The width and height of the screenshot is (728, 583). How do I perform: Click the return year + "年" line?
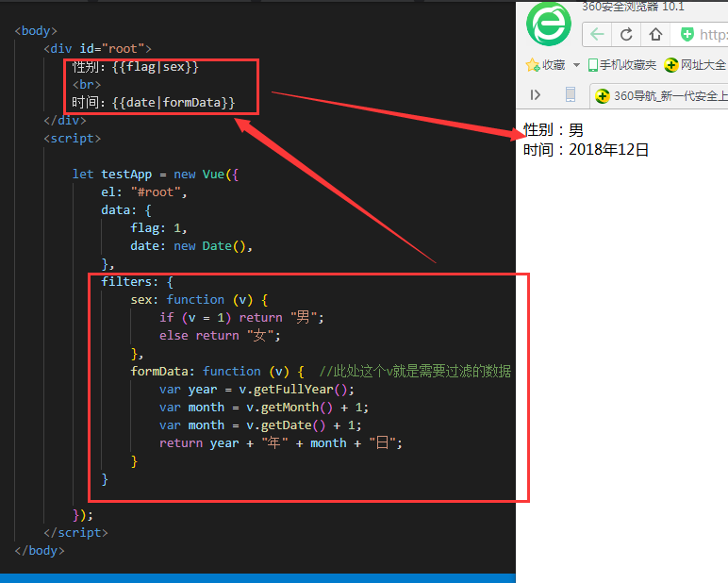pos(280,443)
